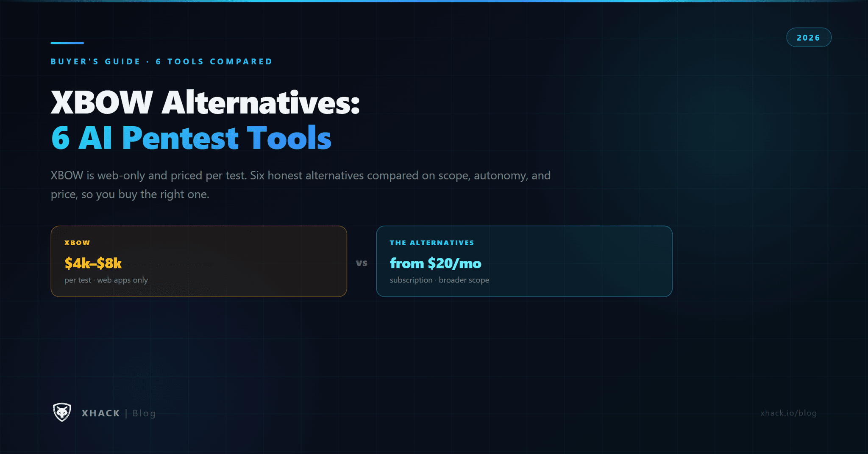Click the from $20/mo price text
This screenshot has width=868, height=454.
pyautogui.click(x=436, y=263)
